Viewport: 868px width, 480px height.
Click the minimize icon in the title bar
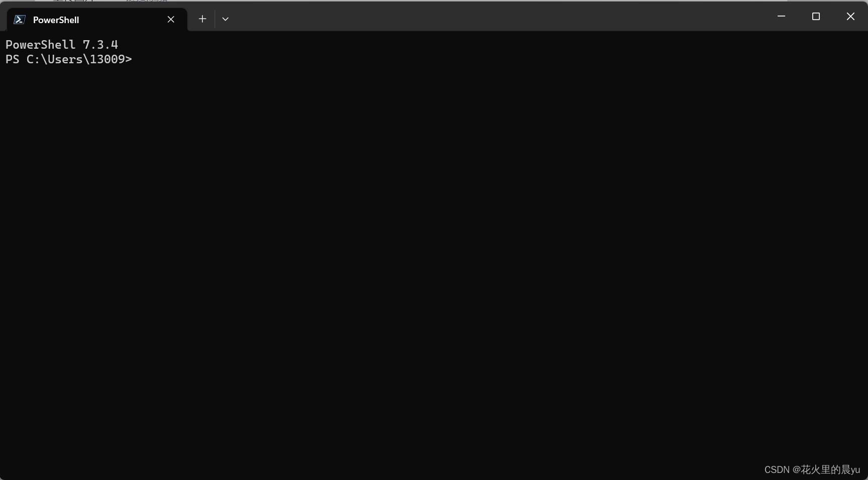781,16
